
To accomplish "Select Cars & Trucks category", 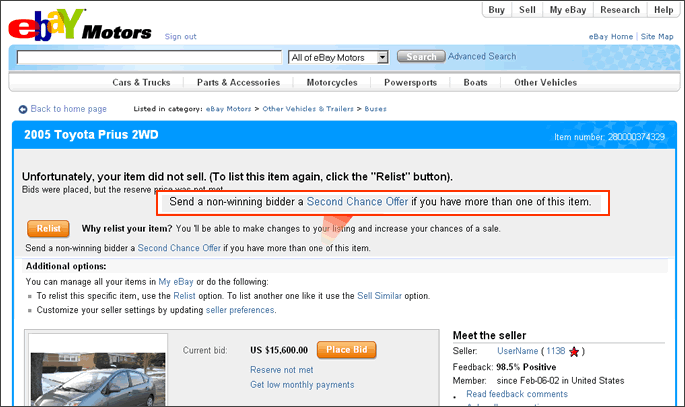I will click(x=140, y=82).
